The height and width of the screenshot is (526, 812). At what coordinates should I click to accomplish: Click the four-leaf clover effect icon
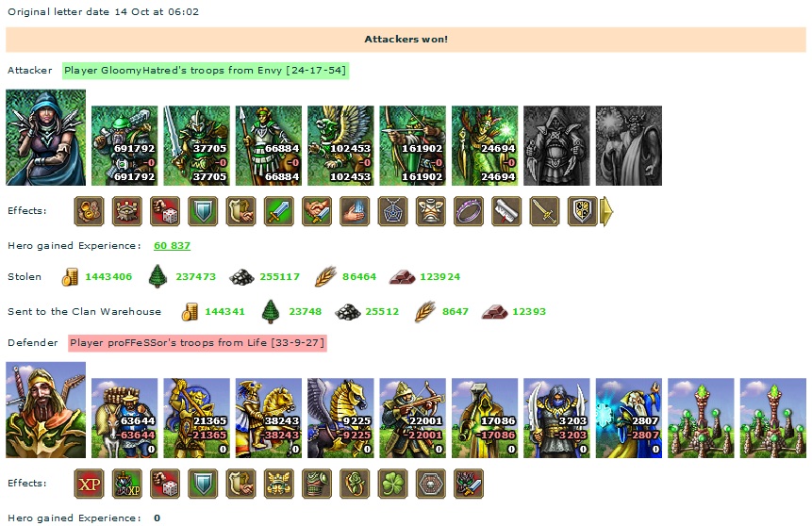(392, 484)
